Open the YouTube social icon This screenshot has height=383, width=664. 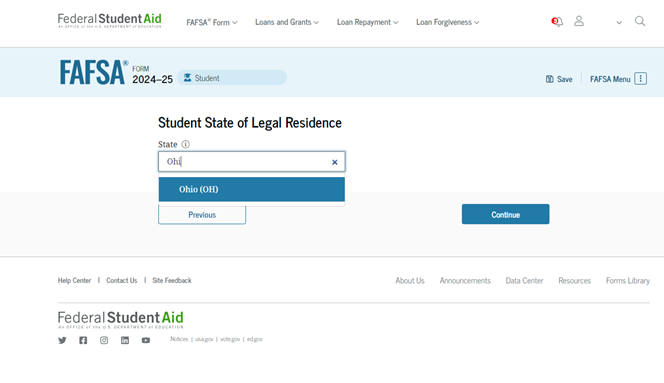tap(146, 340)
